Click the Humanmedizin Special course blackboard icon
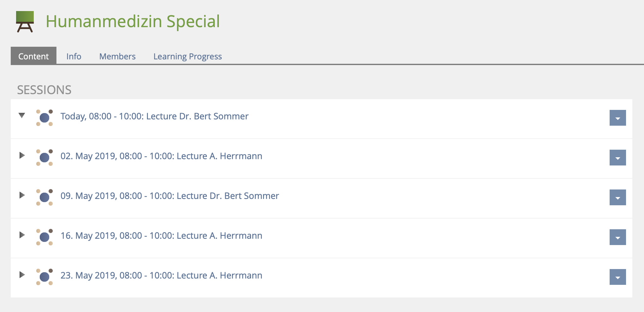 (25, 21)
